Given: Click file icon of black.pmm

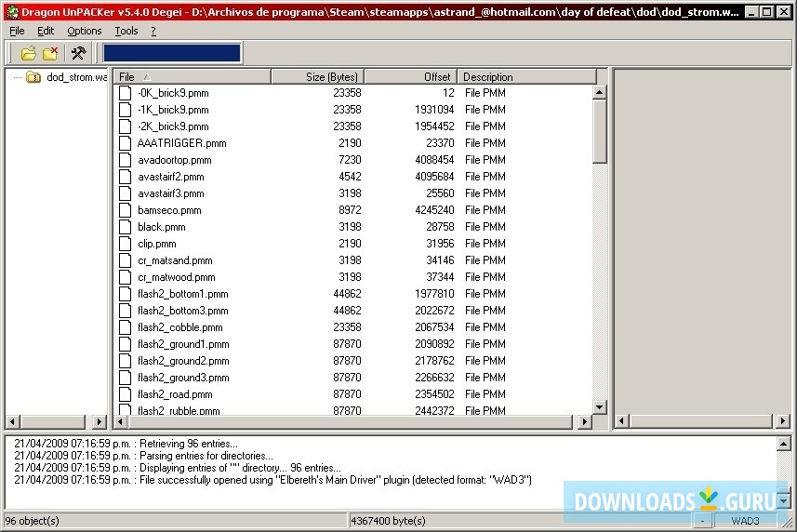Looking at the screenshot, I should pyautogui.click(x=125, y=227).
